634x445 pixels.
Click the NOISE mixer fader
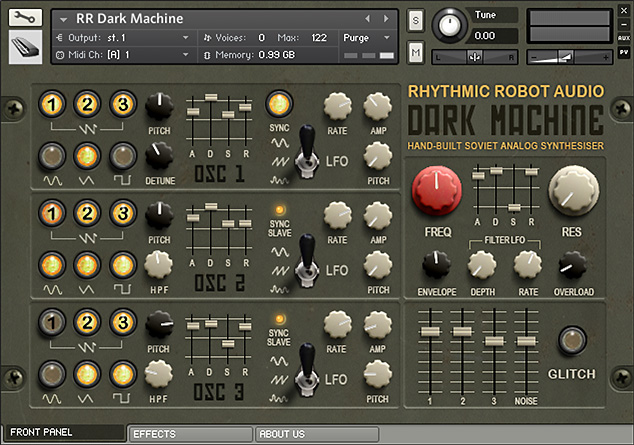coord(526,342)
